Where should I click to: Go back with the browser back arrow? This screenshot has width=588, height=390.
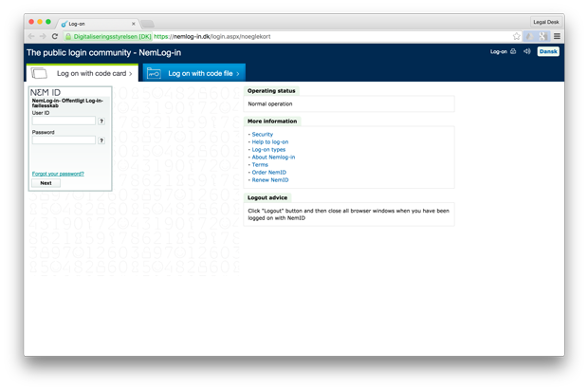click(x=31, y=36)
